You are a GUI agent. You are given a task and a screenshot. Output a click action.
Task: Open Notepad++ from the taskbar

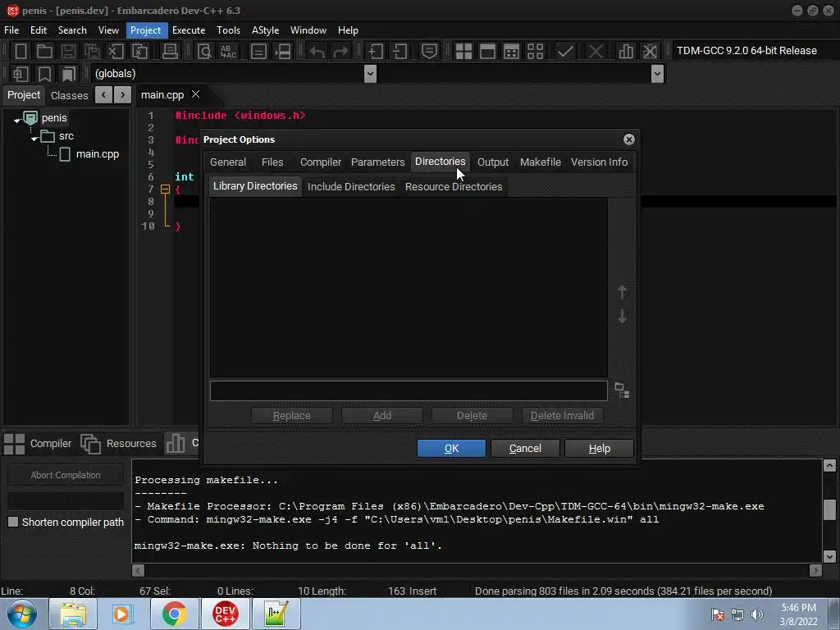pos(276,614)
